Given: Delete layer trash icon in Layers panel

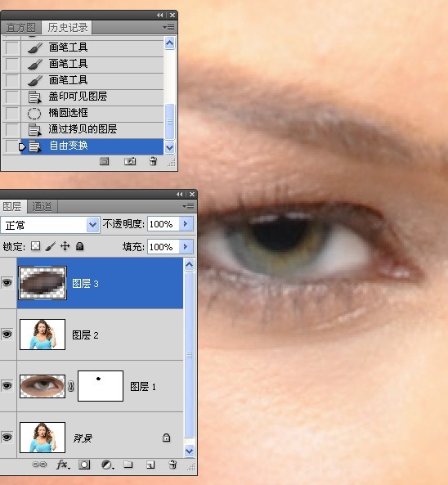Looking at the screenshot, I should (x=172, y=465).
